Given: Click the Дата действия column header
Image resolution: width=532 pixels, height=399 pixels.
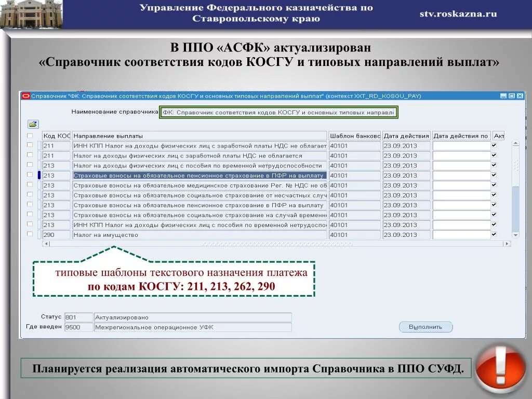Looking at the screenshot, I should pos(405,135).
